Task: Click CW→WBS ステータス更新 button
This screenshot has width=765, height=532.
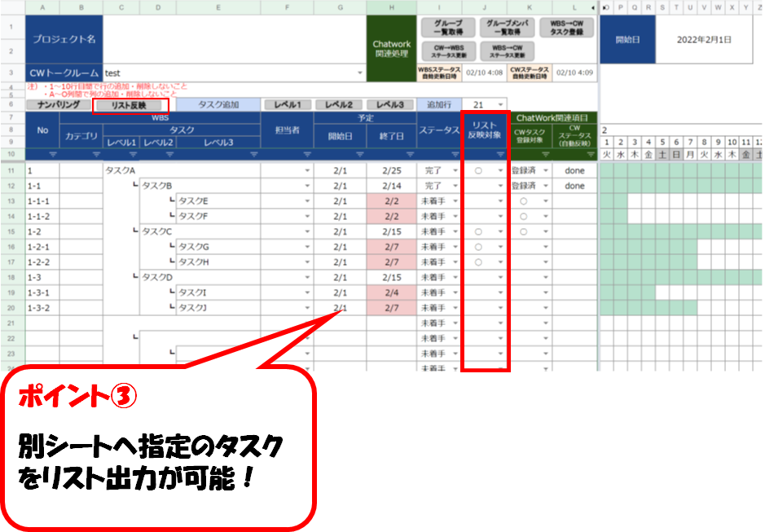Action: (448, 51)
